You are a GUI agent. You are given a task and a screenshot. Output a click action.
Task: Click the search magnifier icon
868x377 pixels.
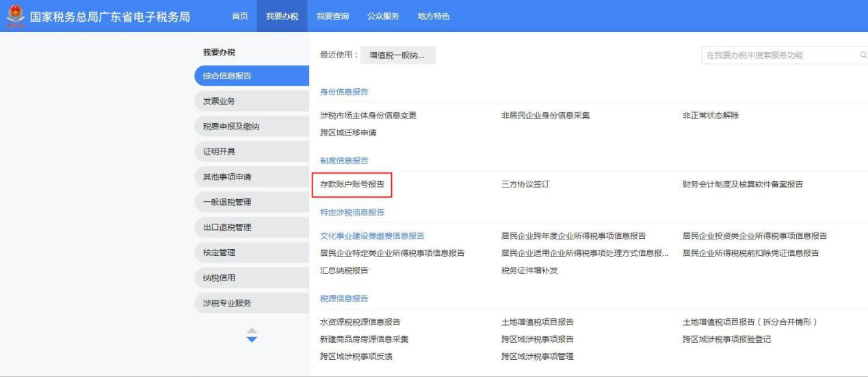[x=863, y=56]
